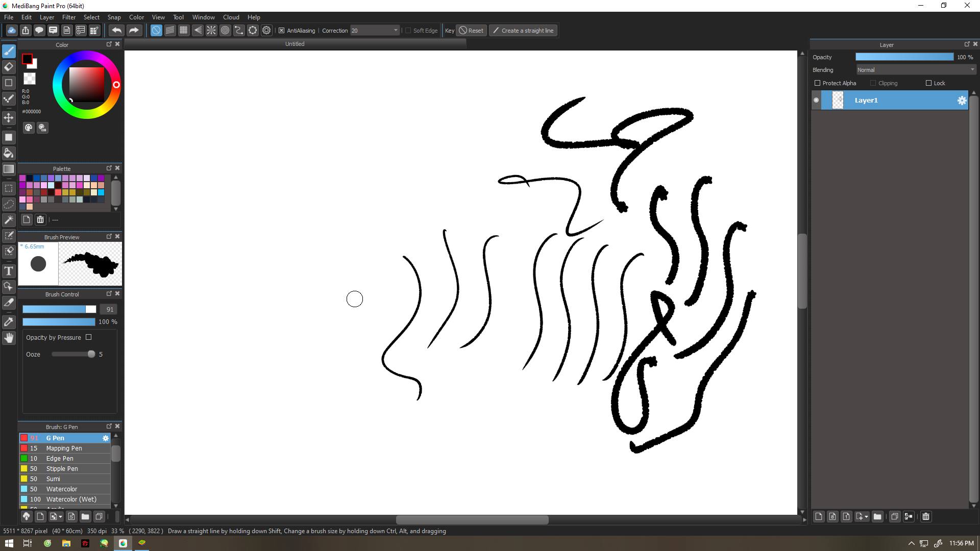Check the Lock layer option
The width and height of the screenshot is (980, 551).
(x=928, y=83)
